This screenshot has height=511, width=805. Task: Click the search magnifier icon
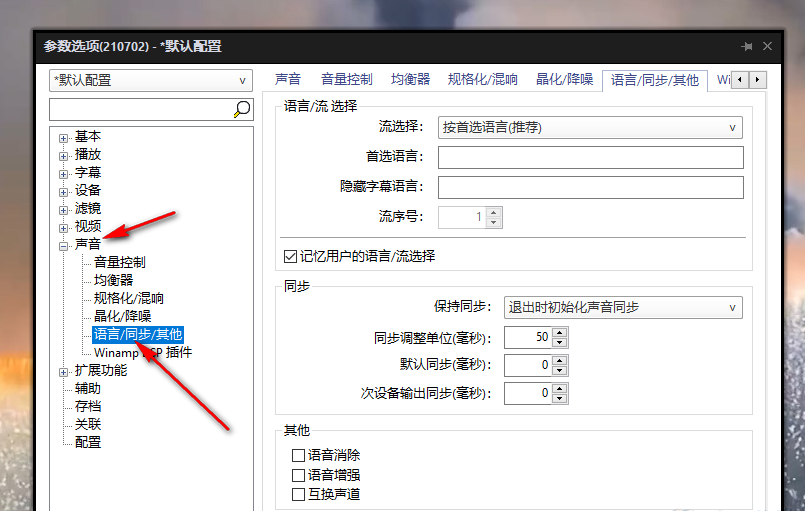(241, 109)
